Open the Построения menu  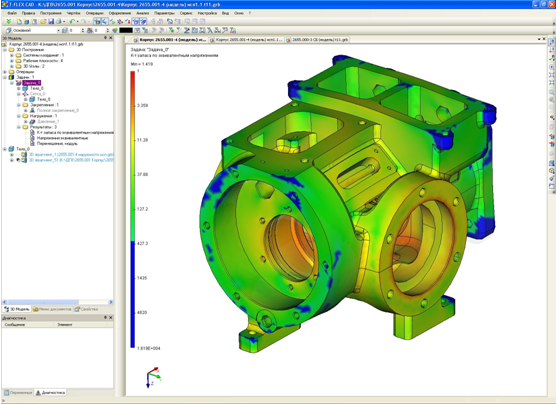[x=51, y=13]
